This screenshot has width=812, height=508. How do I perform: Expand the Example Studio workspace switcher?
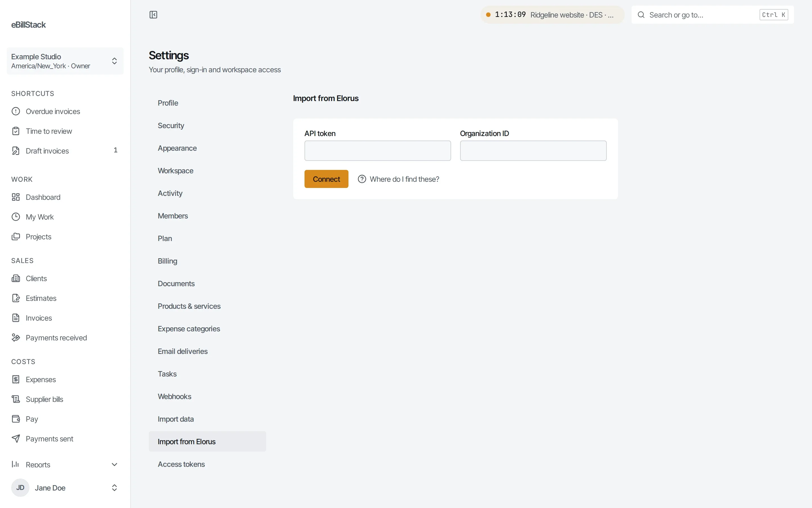point(65,61)
